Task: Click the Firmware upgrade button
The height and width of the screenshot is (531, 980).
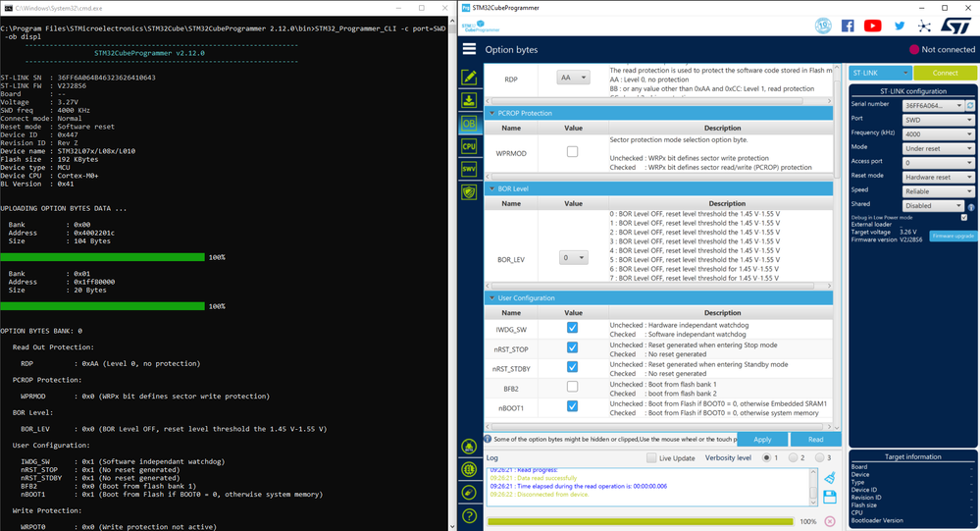Action: [x=954, y=236]
